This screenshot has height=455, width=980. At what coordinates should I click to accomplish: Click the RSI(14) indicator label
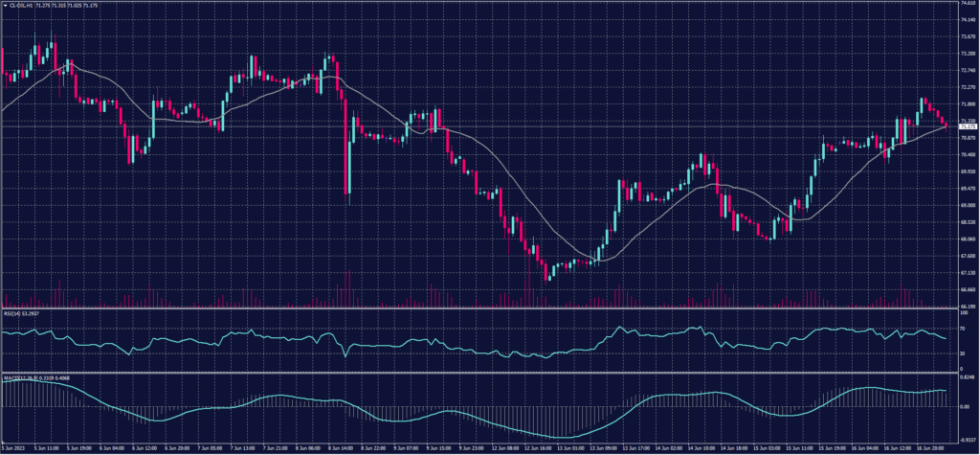click(x=13, y=313)
